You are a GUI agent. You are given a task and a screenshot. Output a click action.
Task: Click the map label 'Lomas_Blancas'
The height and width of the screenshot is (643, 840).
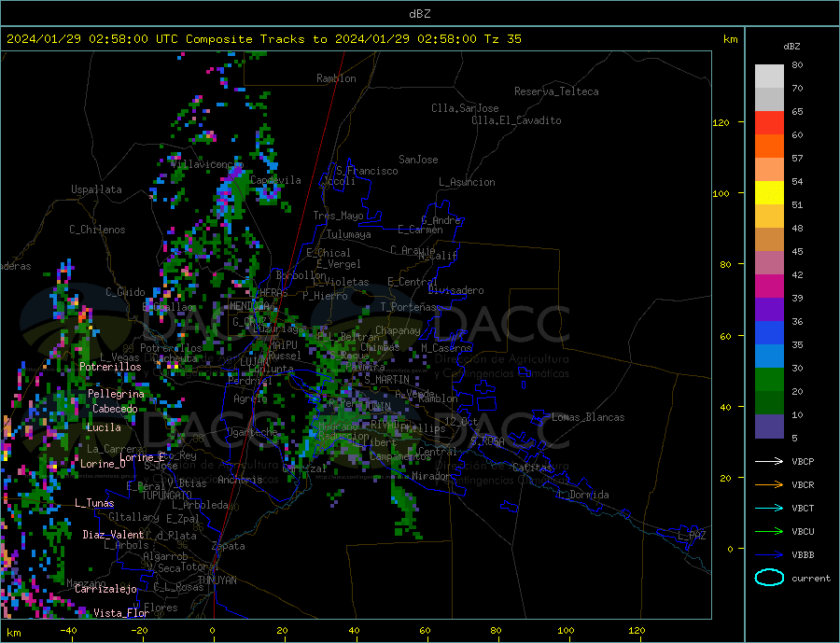[588, 417]
